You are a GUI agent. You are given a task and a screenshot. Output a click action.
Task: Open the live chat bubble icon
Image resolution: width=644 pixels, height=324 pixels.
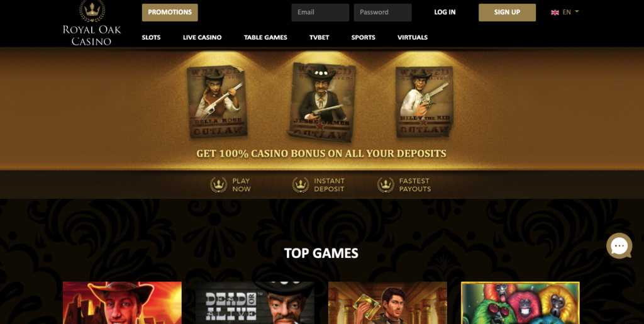[x=619, y=246]
